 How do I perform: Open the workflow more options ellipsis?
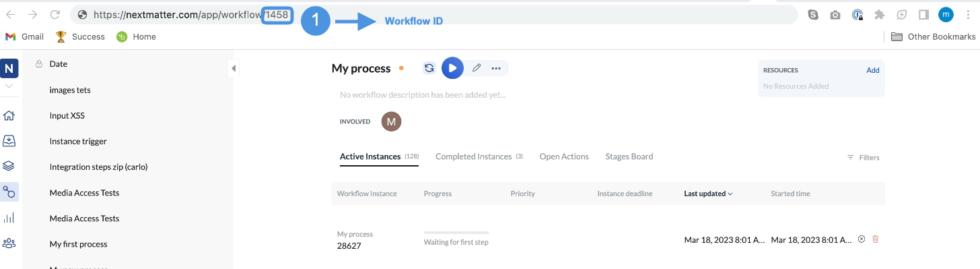tap(497, 68)
